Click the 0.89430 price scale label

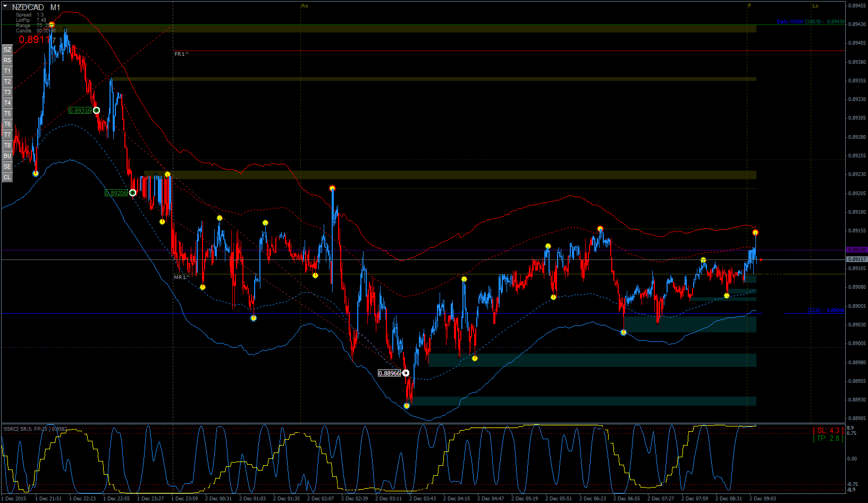[x=857, y=24]
